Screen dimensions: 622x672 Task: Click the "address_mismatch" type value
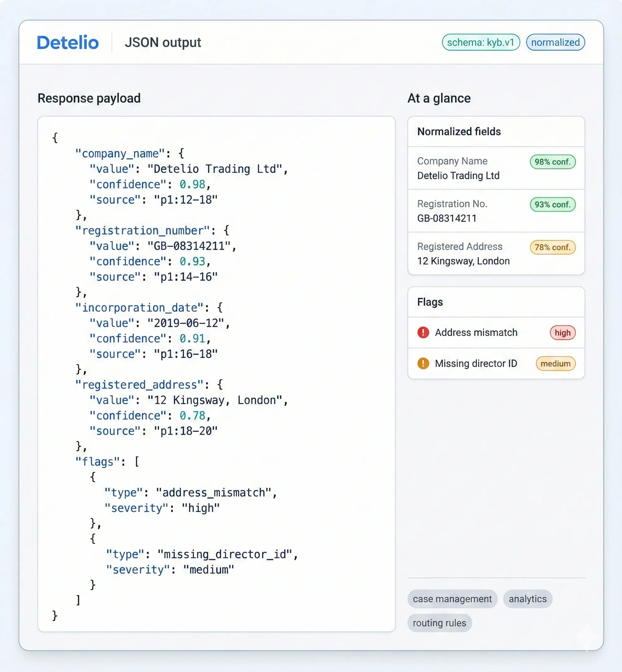click(214, 493)
